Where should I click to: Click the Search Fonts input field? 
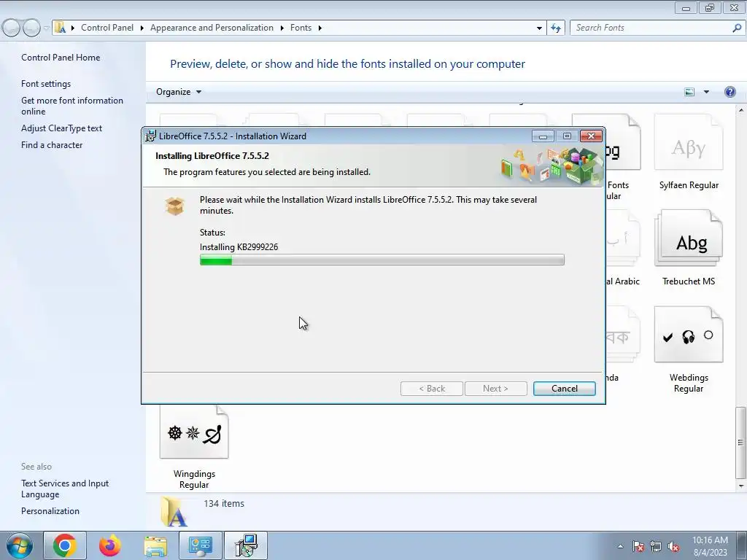click(651, 28)
